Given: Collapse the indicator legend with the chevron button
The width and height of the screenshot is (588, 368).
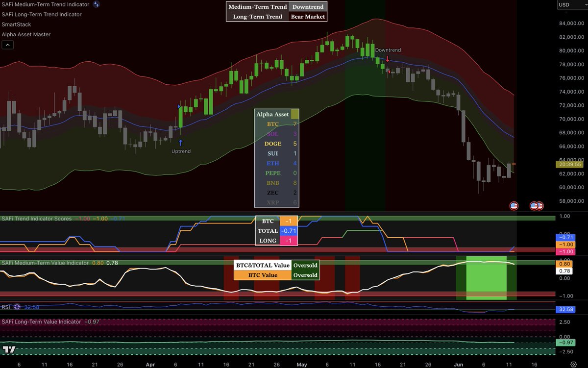Looking at the screenshot, I should coord(7,45).
